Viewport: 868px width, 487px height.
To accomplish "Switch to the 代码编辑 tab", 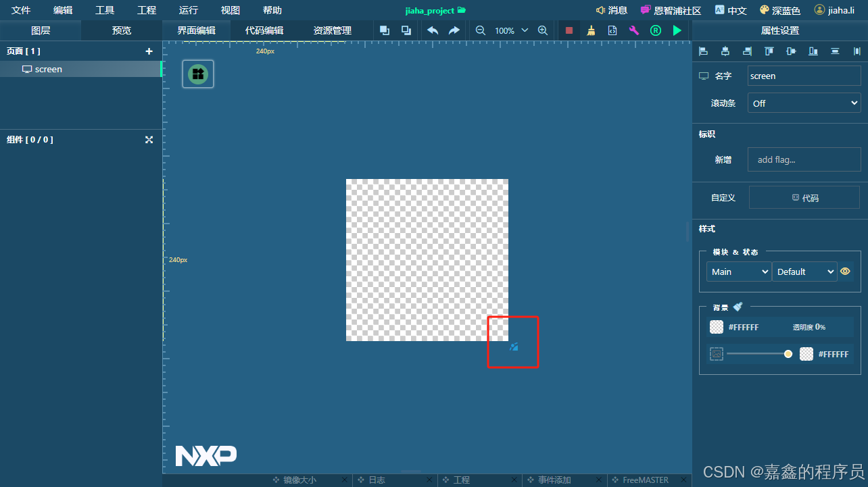I will (264, 30).
